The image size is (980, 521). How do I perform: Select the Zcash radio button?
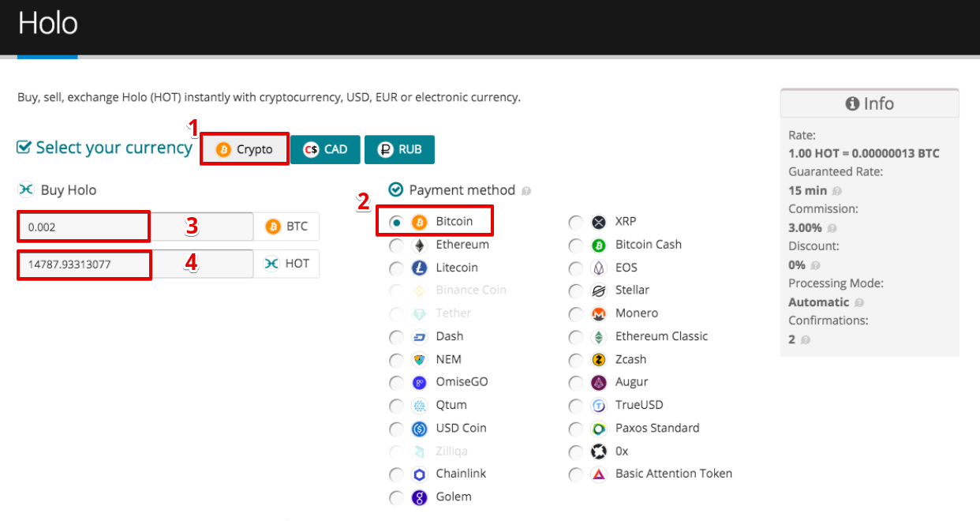(576, 360)
